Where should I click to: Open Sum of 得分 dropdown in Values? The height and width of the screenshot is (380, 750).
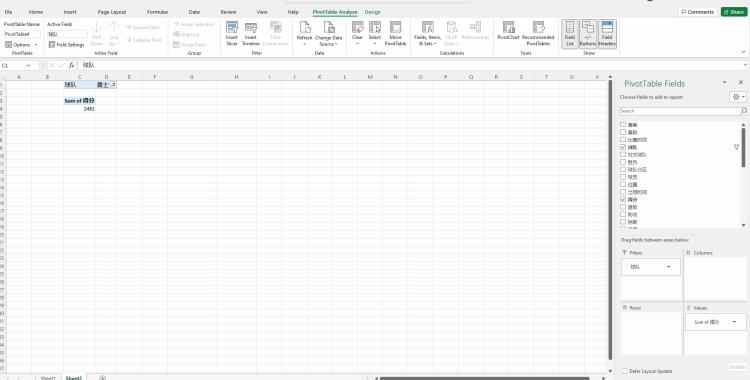tap(734, 322)
